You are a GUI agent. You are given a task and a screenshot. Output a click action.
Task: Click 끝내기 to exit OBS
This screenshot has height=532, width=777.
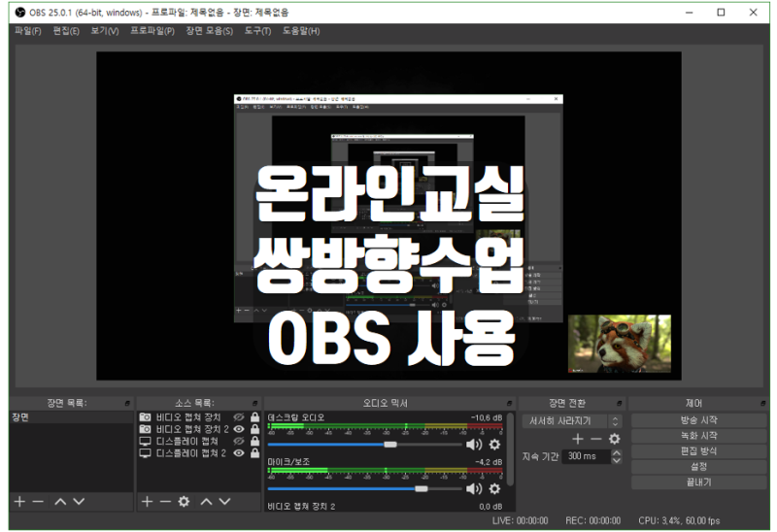coord(698,482)
